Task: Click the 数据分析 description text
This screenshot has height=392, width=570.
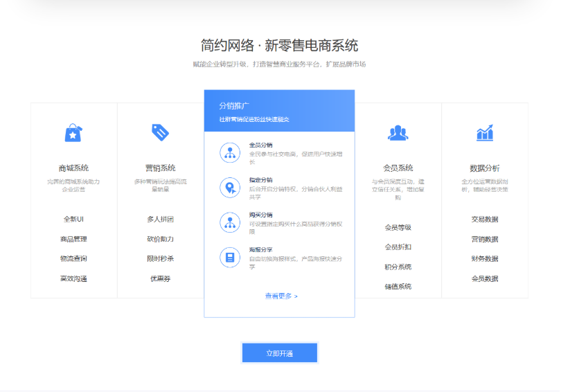Action: pyautogui.click(x=485, y=186)
